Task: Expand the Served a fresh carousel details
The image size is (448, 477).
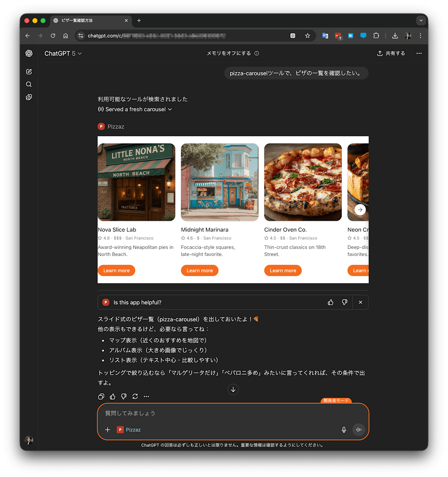Action: click(135, 109)
